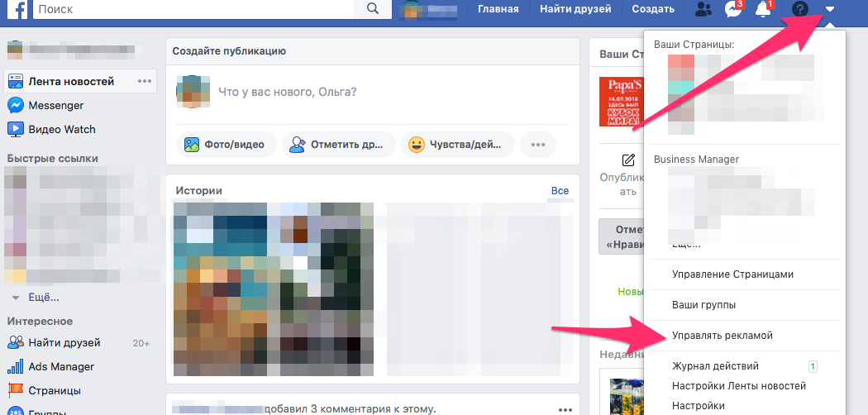Open Видео Watch in sidebar
868x415 pixels.
(51, 130)
